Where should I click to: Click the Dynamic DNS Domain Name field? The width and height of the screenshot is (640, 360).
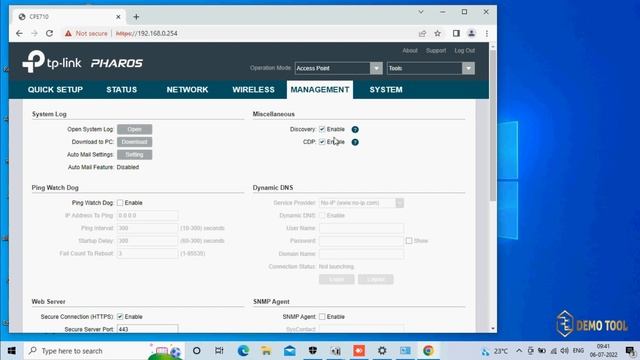click(361, 254)
